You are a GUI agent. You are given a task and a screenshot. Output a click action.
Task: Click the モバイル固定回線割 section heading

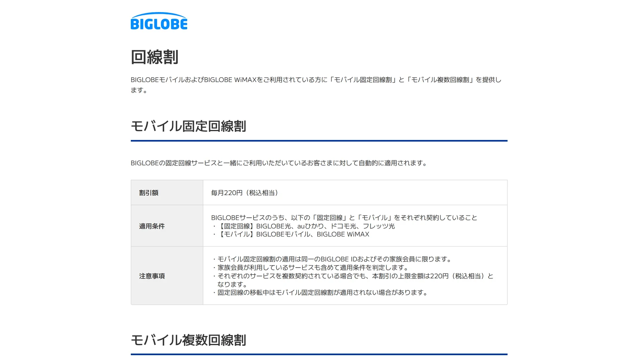pos(188,126)
